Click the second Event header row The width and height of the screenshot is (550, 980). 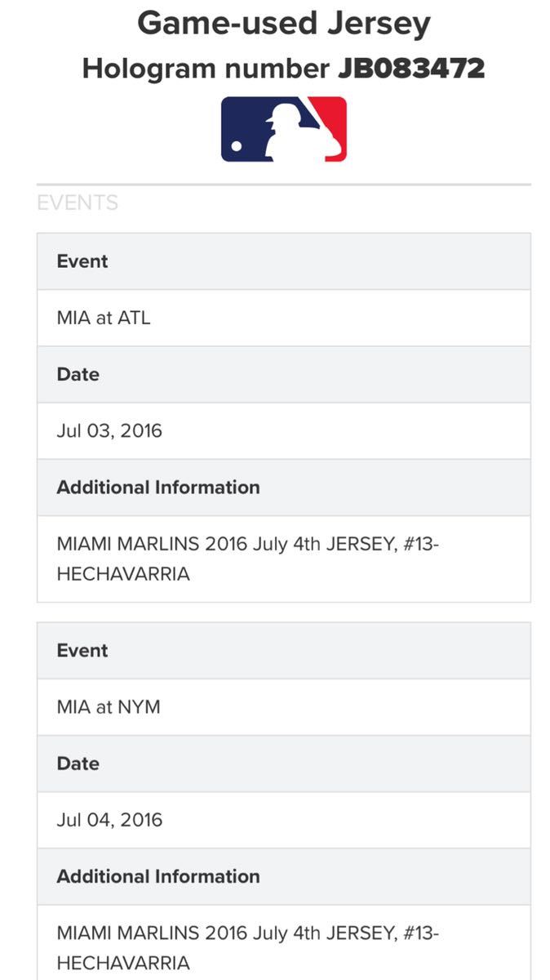pyautogui.click(x=283, y=651)
